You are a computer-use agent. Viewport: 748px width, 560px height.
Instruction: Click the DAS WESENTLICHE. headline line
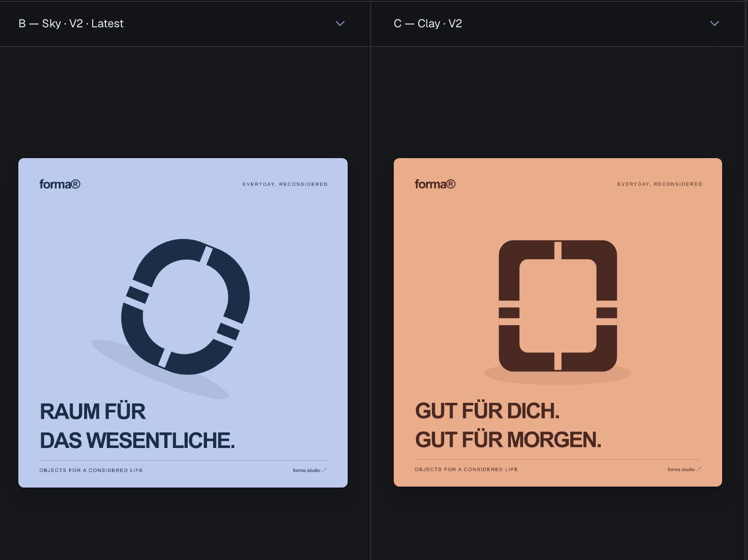137,440
